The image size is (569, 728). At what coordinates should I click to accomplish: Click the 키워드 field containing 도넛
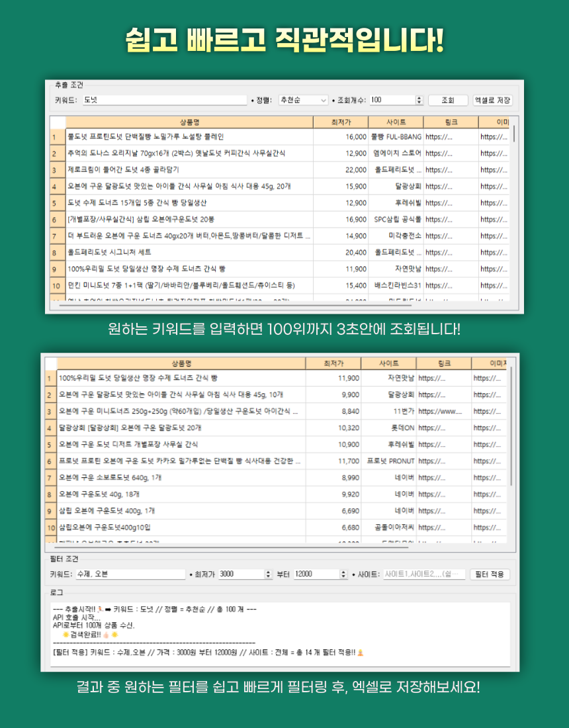[x=163, y=100]
